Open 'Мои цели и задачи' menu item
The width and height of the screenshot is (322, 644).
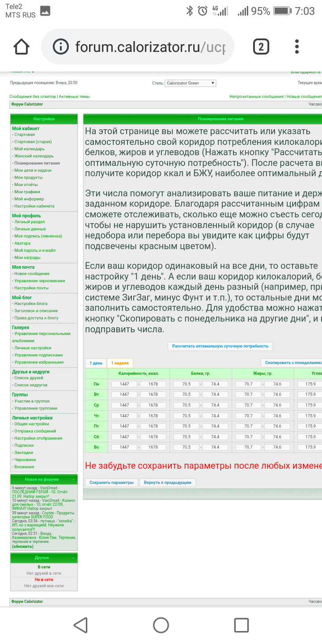[33, 170]
